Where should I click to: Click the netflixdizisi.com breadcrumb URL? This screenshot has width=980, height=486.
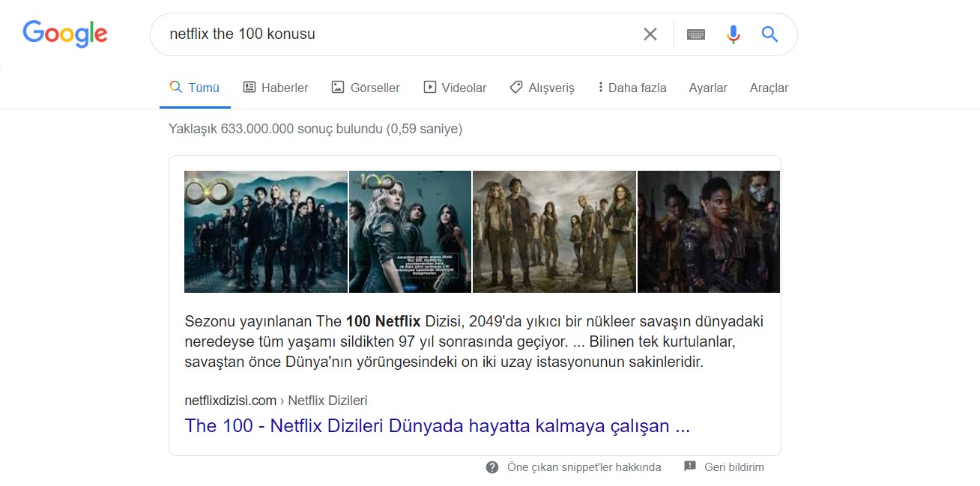[276, 401]
